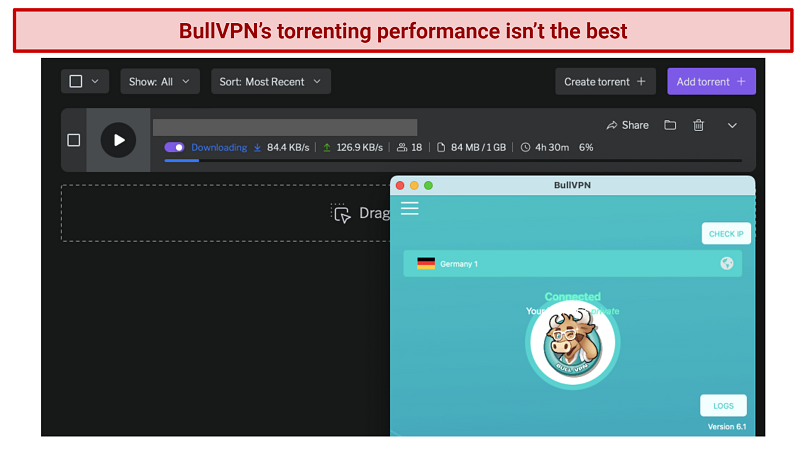Expand torrent details with the chevron
The height and width of the screenshot is (453, 806).
click(732, 125)
